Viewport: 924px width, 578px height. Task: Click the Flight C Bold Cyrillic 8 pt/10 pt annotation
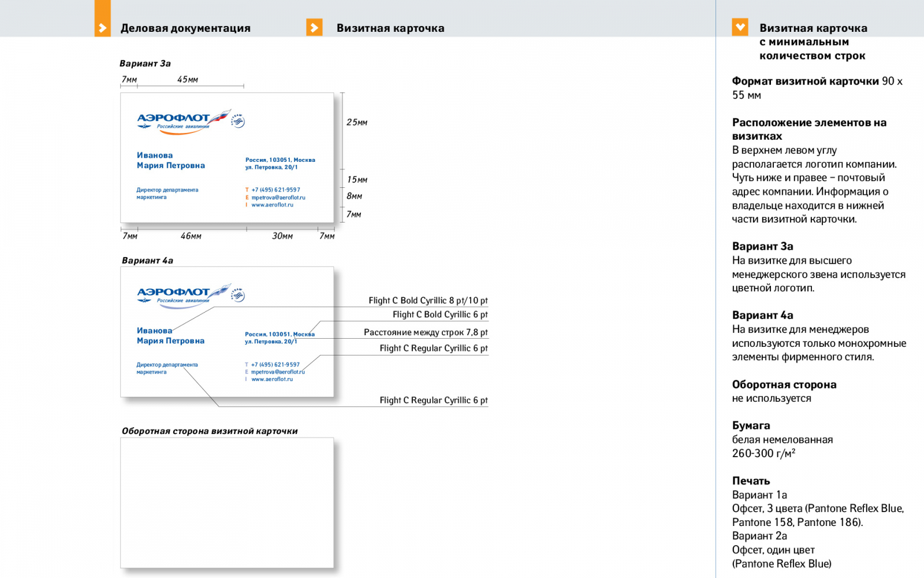[428, 301]
